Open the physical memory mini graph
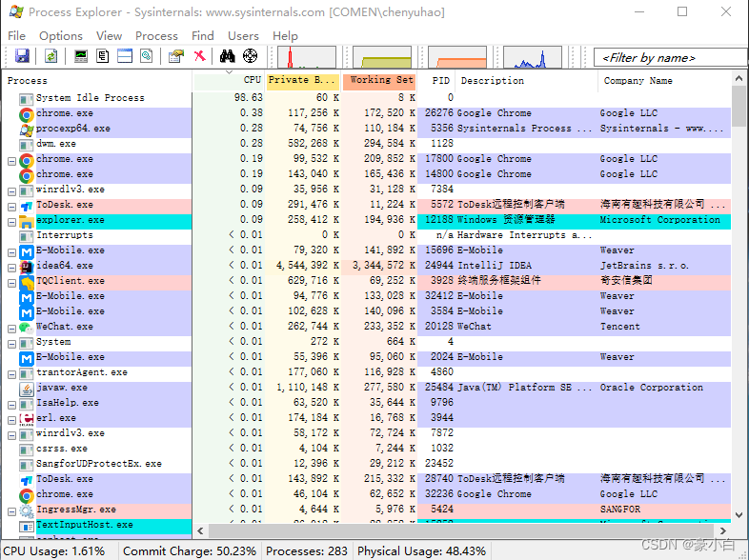This screenshot has width=749, height=560. pos(457,57)
